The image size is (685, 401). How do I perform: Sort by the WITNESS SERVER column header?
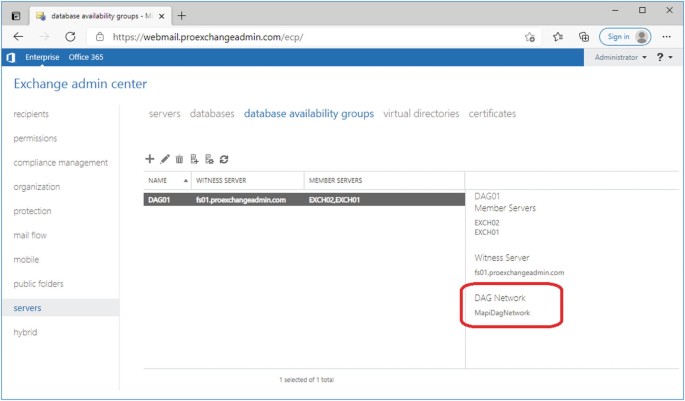(x=248, y=180)
